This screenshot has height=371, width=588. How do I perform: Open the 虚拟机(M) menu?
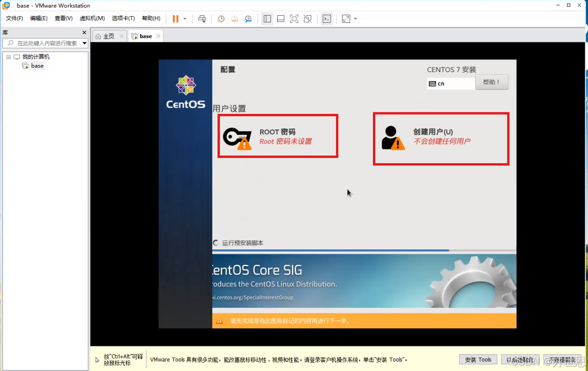click(x=92, y=19)
